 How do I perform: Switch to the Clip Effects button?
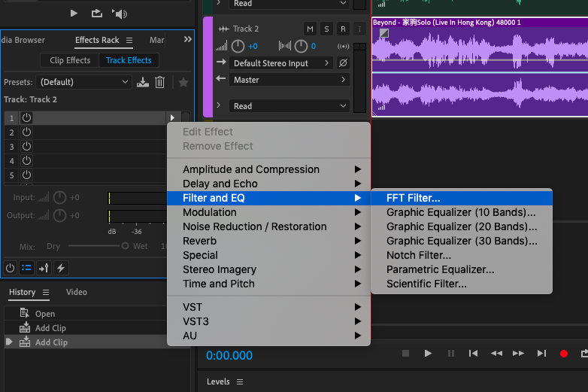pyautogui.click(x=70, y=60)
